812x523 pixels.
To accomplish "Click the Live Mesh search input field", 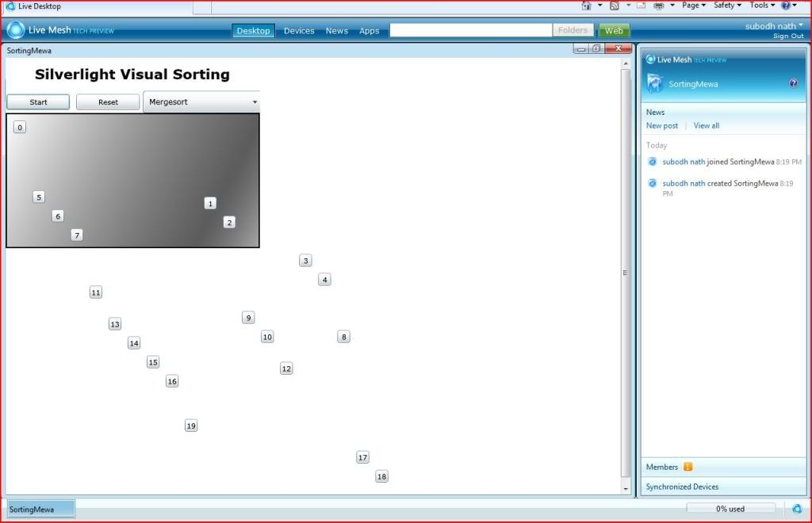I will [x=471, y=31].
